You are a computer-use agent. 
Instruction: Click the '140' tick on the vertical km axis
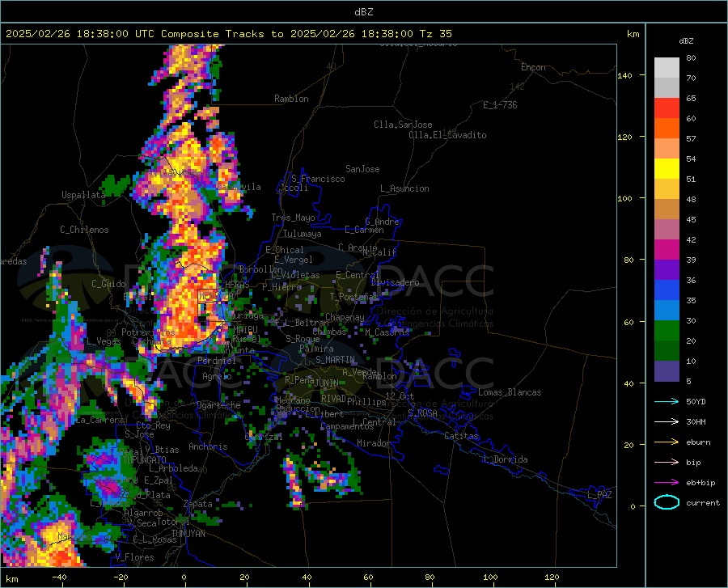[624, 75]
